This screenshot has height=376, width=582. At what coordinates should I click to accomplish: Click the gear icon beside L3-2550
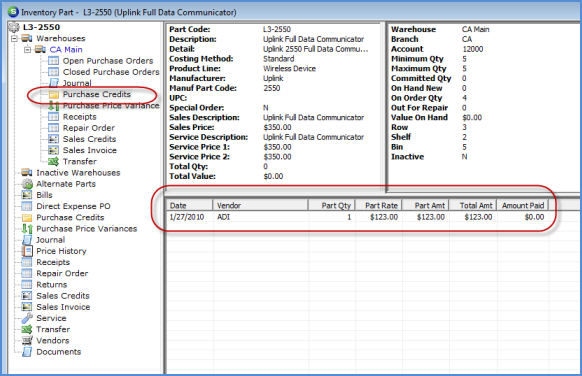pyautogui.click(x=14, y=27)
